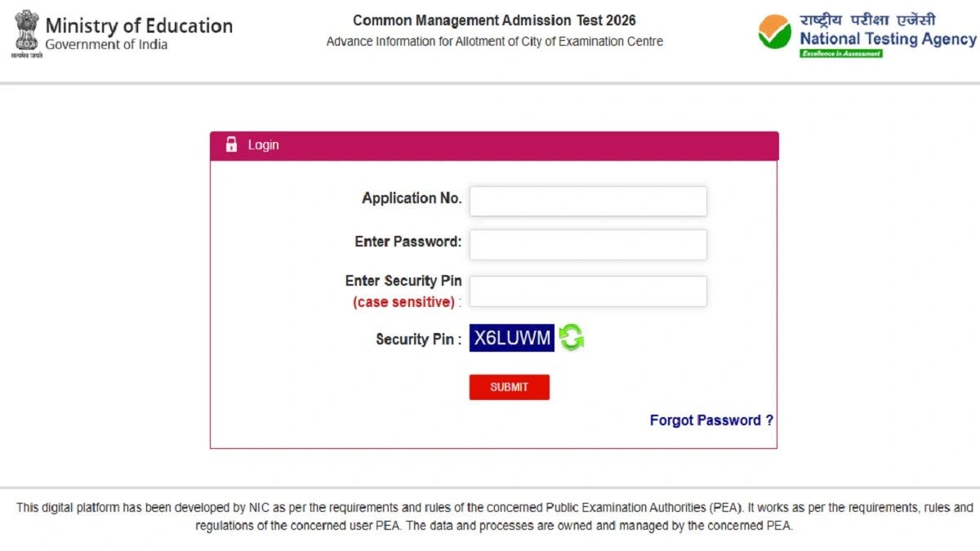Click the Ministry of Education text
Screen dimensions: 980x551
coord(139,25)
